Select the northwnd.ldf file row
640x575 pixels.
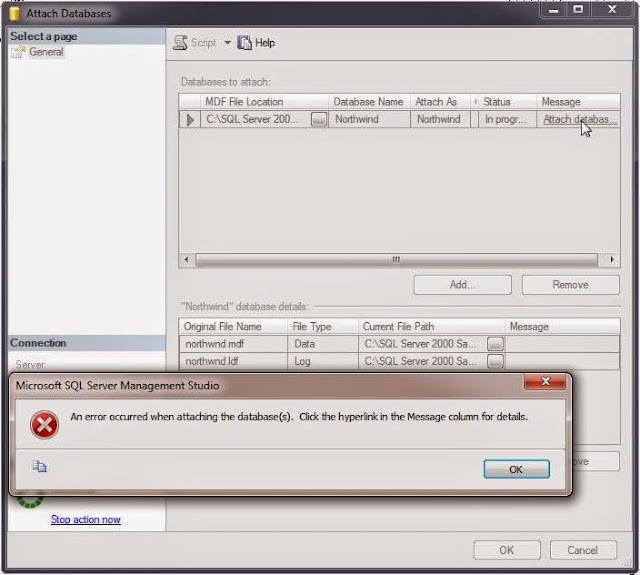tap(399, 361)
